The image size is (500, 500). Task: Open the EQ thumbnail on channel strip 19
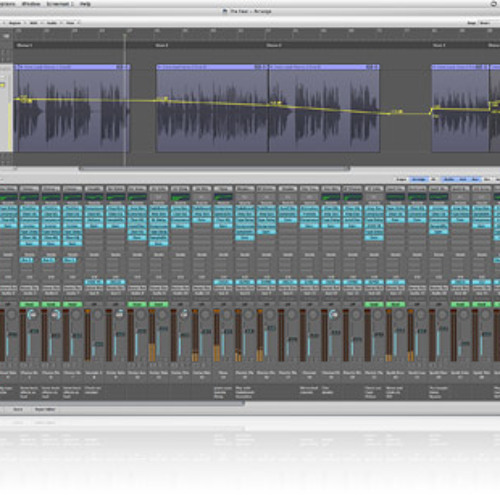coord(331,197)
